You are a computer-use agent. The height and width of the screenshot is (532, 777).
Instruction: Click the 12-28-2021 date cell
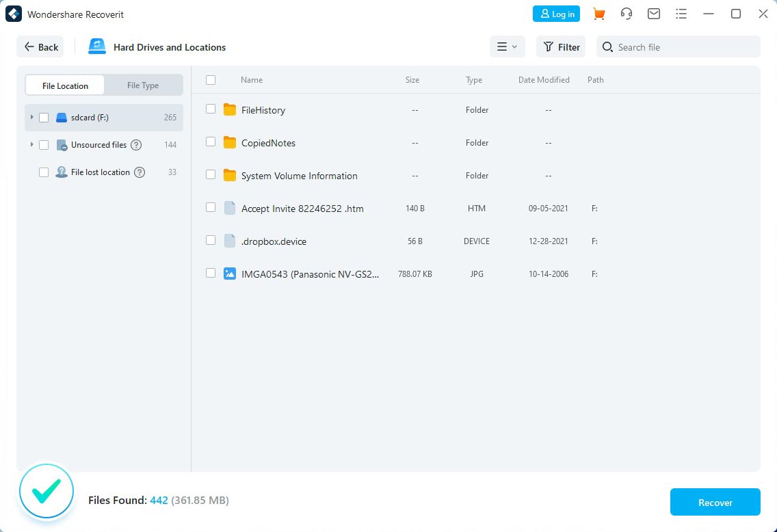[x=548, y=241]
